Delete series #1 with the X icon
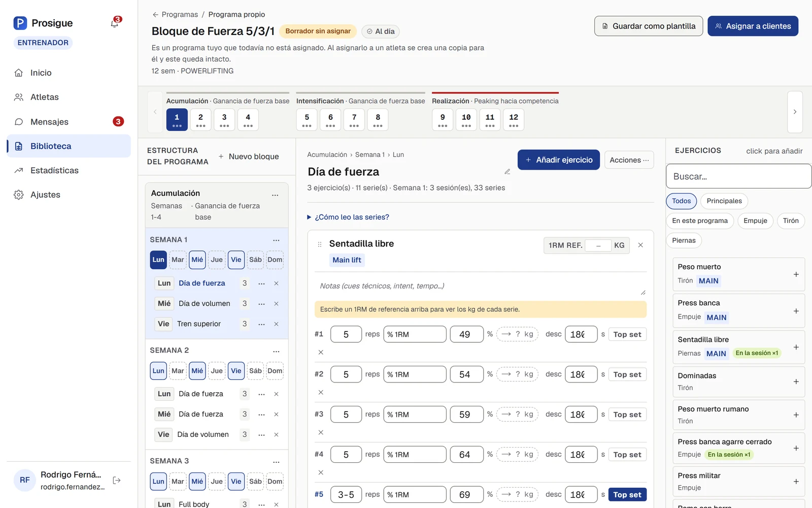 pos(321,352)
